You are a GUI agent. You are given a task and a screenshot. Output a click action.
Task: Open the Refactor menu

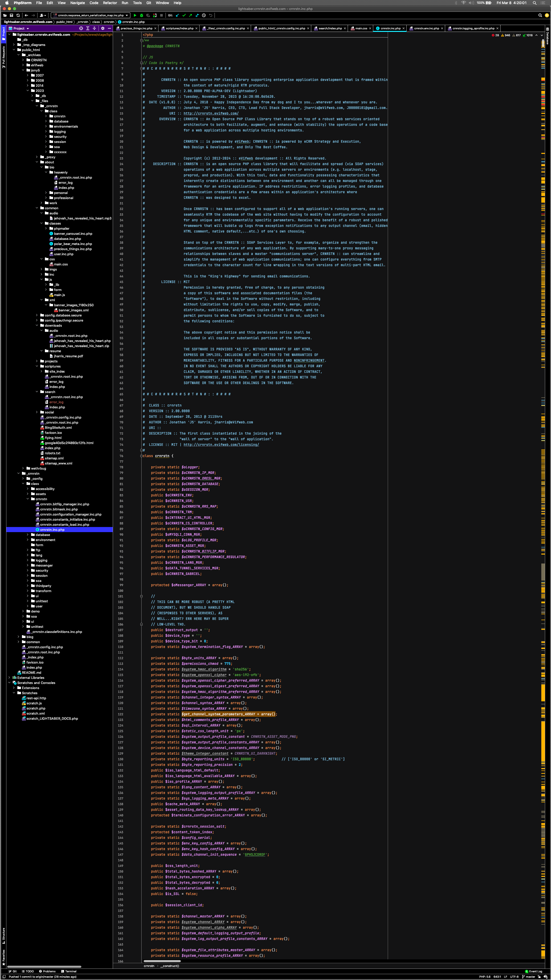pyautogui.click(x=110, y=3)
